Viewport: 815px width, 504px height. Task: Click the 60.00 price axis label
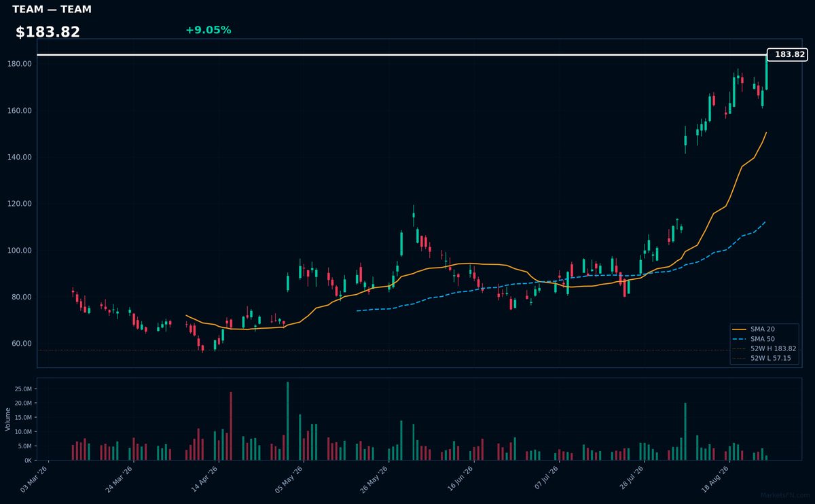22,344
